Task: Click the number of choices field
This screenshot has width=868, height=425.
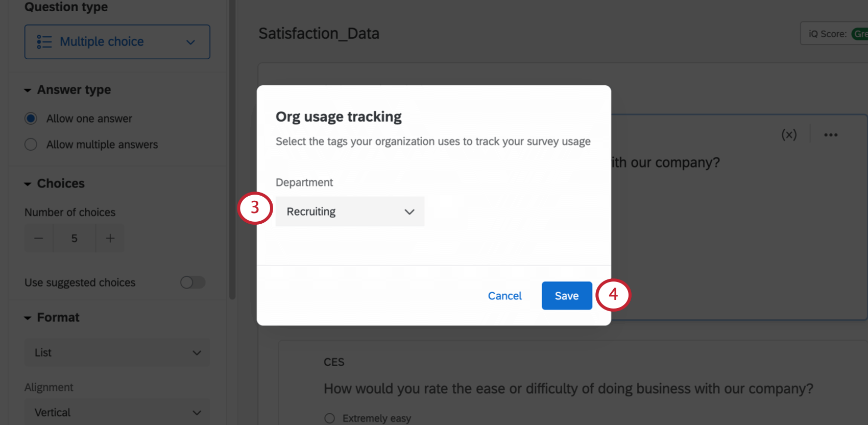Action: 75,239
